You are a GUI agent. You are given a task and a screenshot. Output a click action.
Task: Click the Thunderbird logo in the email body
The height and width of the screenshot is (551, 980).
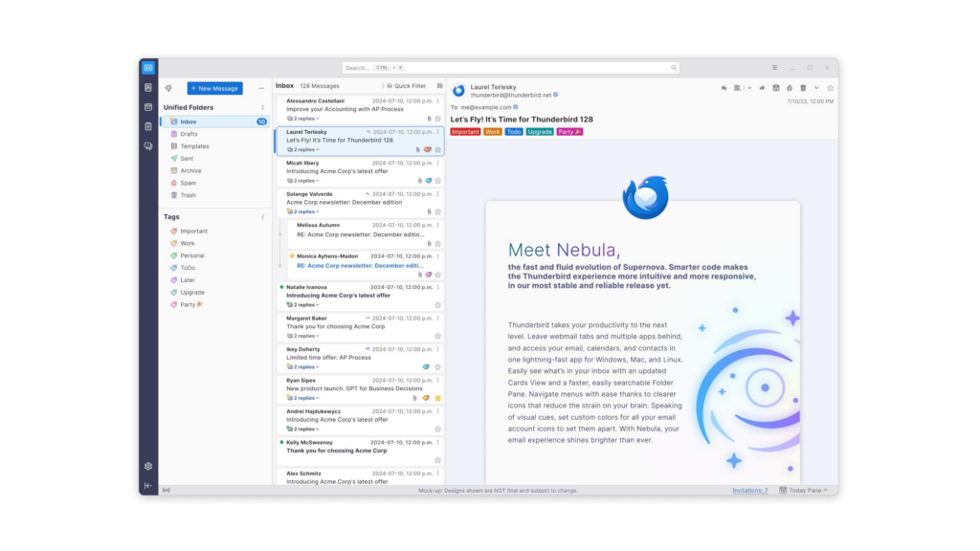[645, 197]
